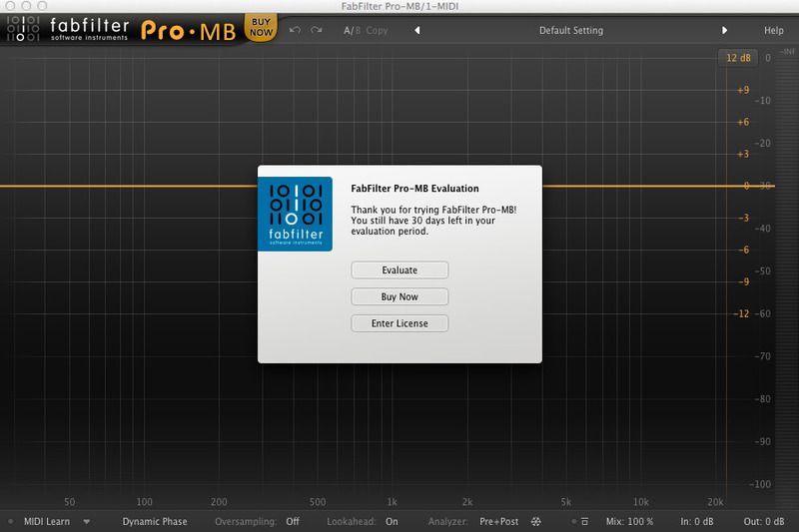Screen dimensions: 799x532
Task: Click the blue FabFilter dialog logo
Action: point(295,214)
